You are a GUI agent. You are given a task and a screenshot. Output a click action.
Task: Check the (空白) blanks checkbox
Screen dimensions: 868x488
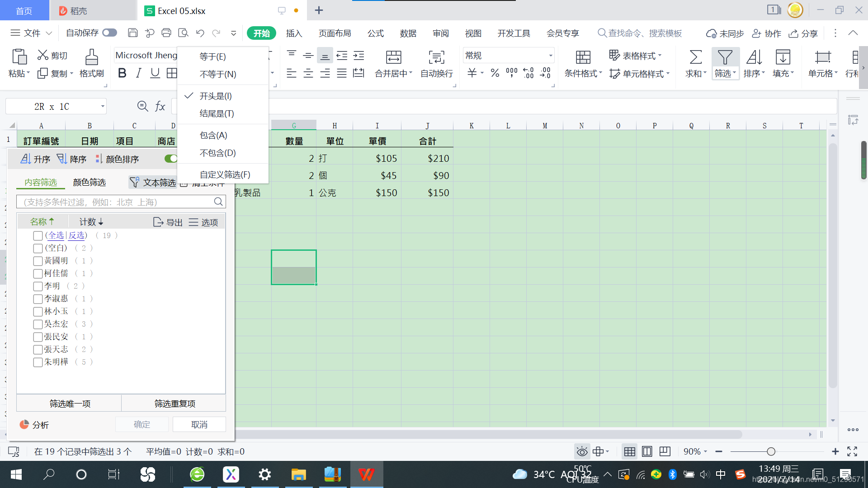point(38,249)
